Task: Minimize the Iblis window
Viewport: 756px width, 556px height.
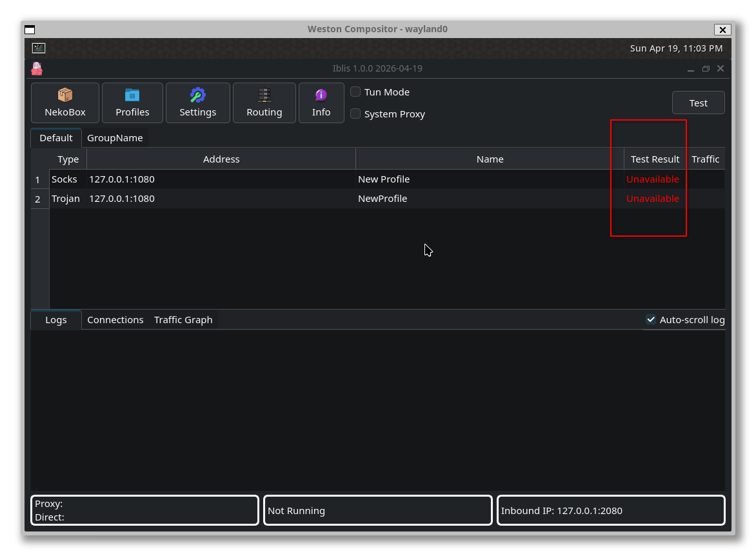Action: [690, 69]
